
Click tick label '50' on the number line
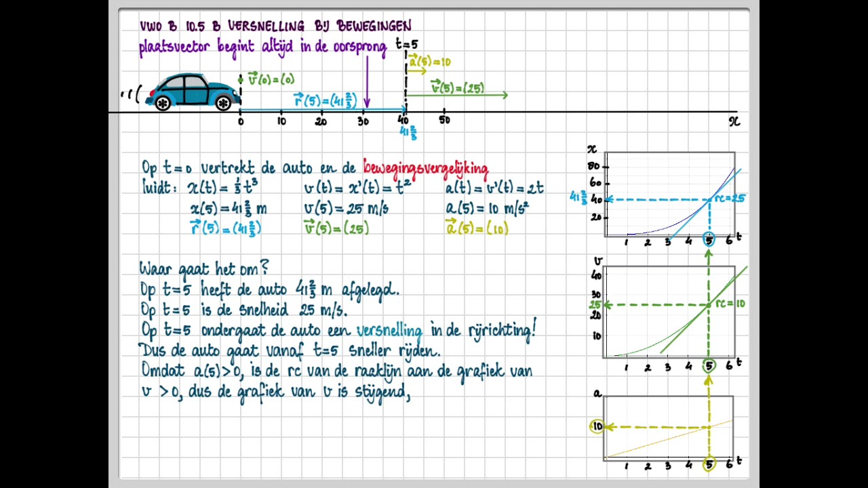click(444, 120)
